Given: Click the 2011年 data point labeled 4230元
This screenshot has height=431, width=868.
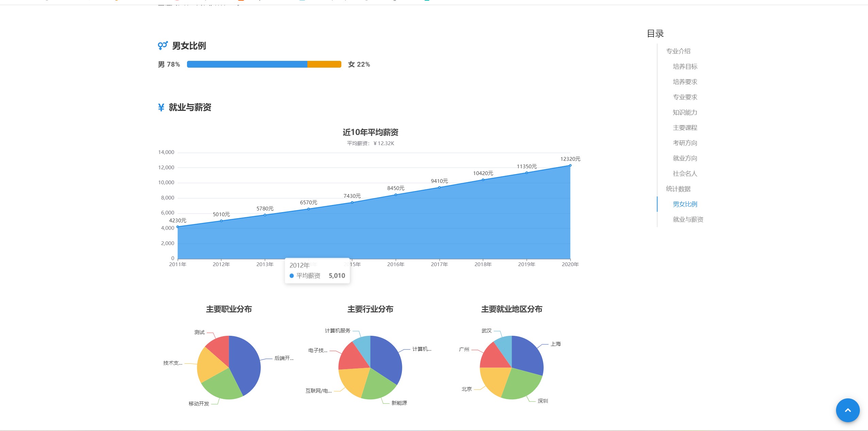Looking at the screenshot, I should [177, 227].
